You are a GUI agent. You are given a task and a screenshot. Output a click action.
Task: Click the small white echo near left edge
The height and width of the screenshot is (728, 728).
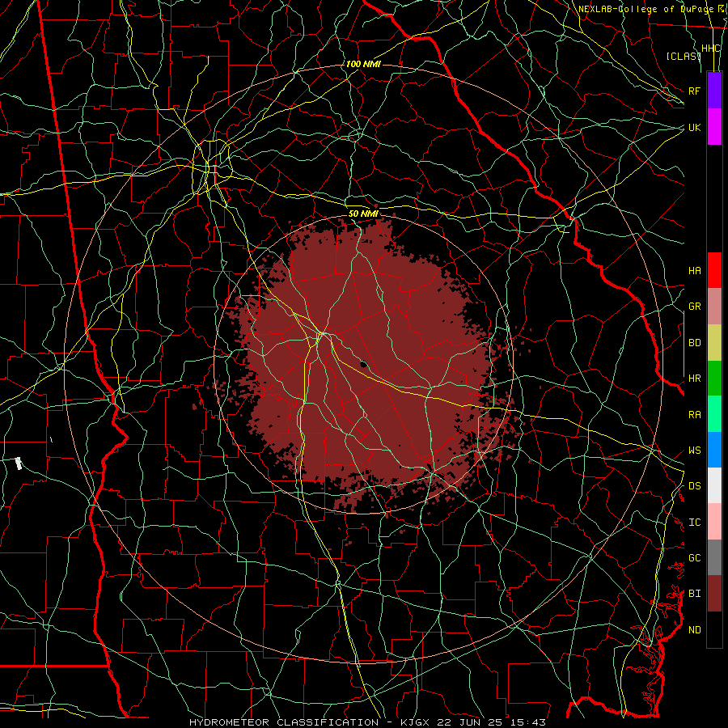19,463
